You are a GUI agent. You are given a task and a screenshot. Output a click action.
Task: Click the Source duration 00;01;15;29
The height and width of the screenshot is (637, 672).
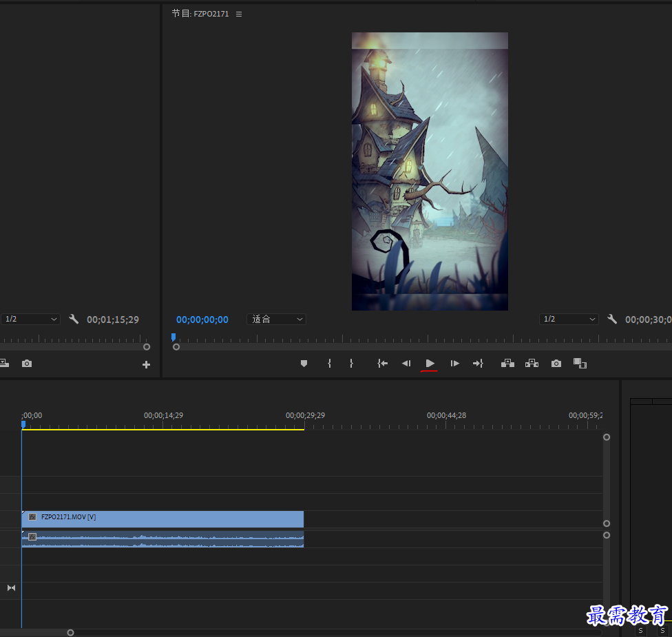pyautogui.click(x=113, y=320)
